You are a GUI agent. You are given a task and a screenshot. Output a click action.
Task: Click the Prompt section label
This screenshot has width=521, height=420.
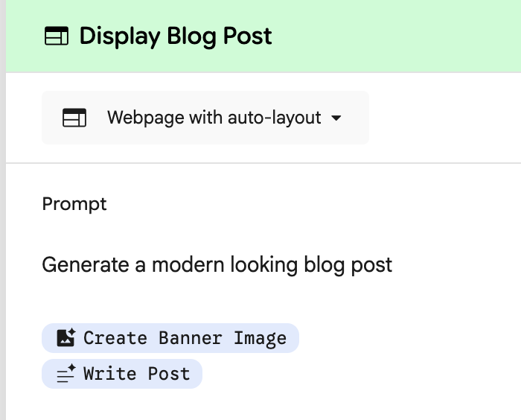click(74, 204)
